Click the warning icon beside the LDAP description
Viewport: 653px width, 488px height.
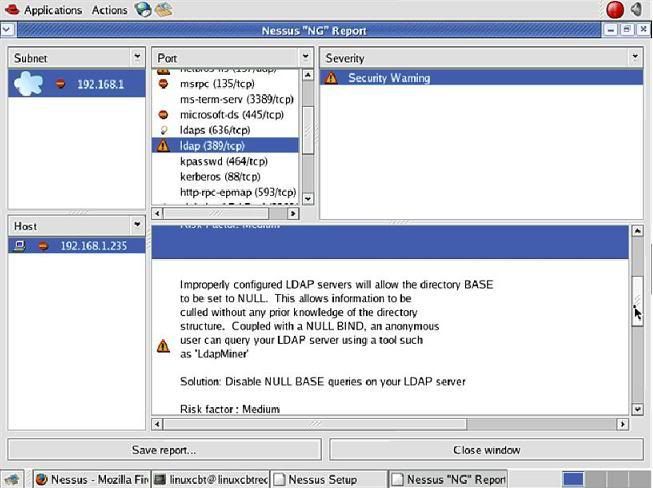(163, 346)
